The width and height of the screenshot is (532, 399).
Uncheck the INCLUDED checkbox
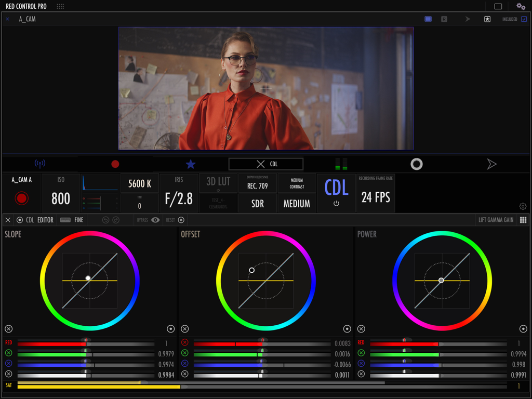524,18
